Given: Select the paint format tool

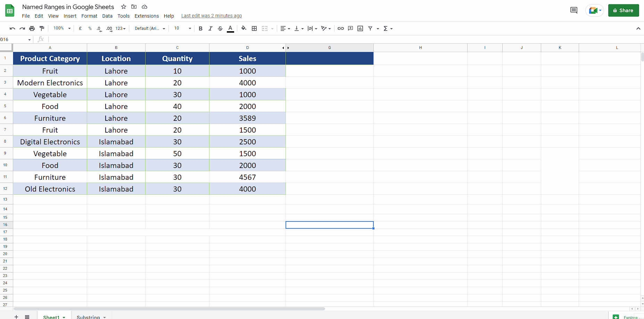Looking at the screenshot, I should pos(42,28).
